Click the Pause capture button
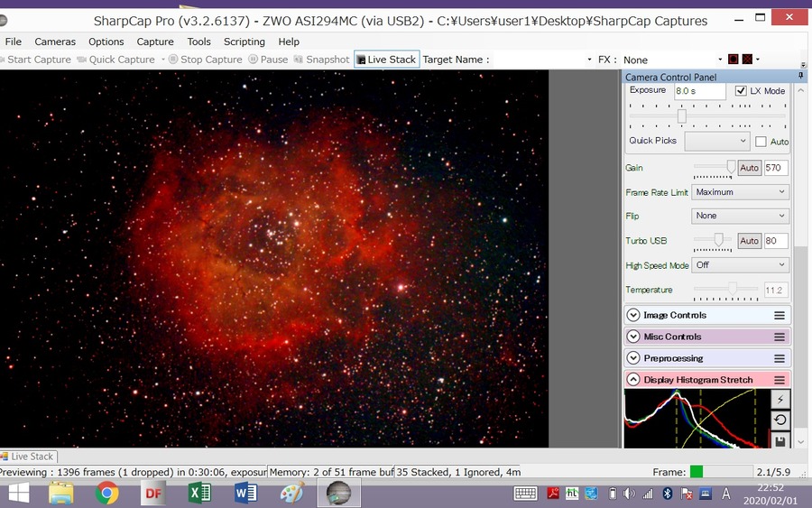The image size is (812, 508). click(x=268, y=60)
